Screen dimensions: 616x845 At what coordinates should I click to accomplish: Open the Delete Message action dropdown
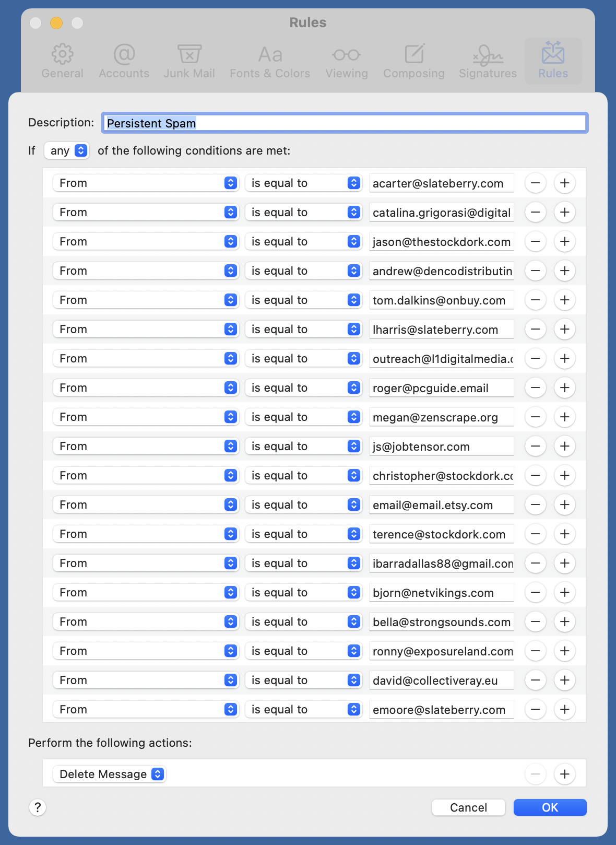109,774
